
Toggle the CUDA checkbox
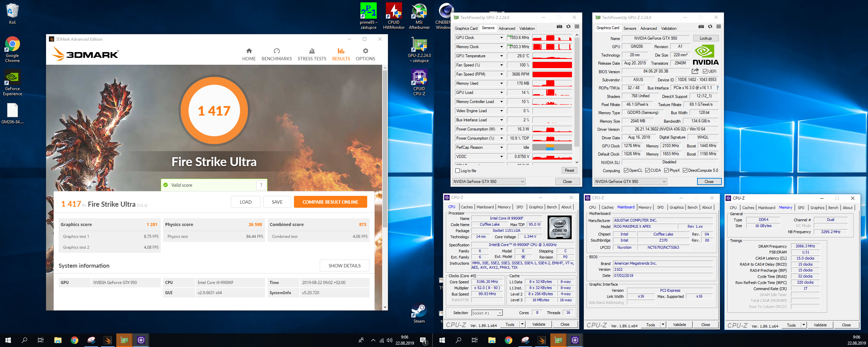tap(648, 170)
